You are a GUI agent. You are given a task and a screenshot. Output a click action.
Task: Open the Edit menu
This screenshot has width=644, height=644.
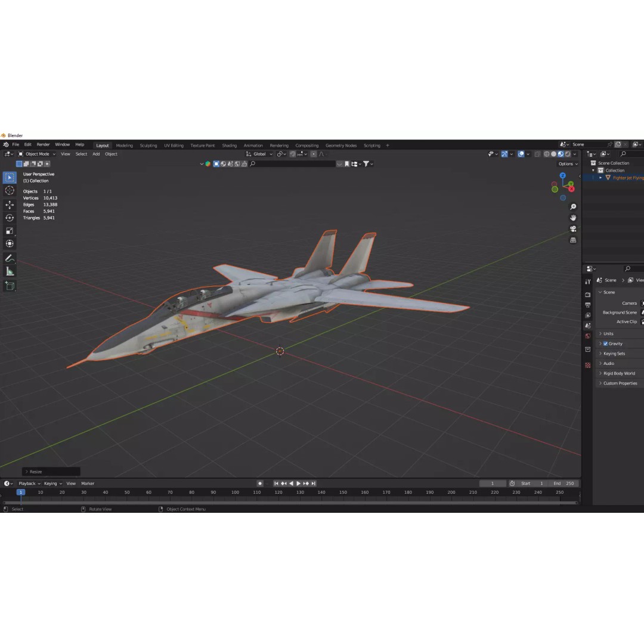[27, 144]
